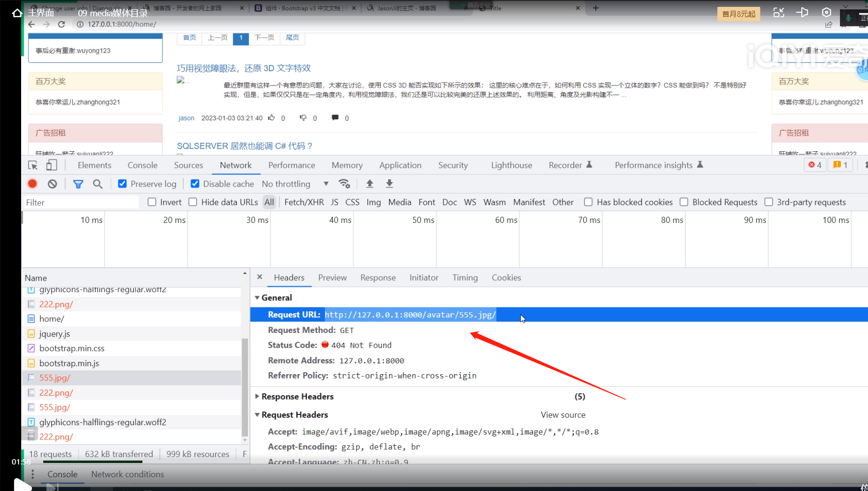Click View source in Request Headers
868x491 pixels.
(563, 415)
